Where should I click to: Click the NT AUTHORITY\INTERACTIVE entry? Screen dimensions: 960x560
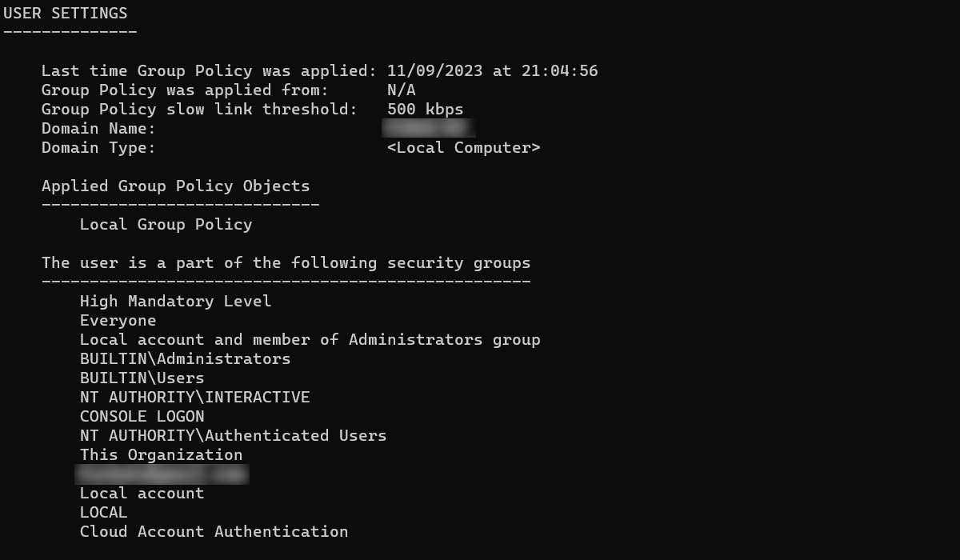[194, 398]
